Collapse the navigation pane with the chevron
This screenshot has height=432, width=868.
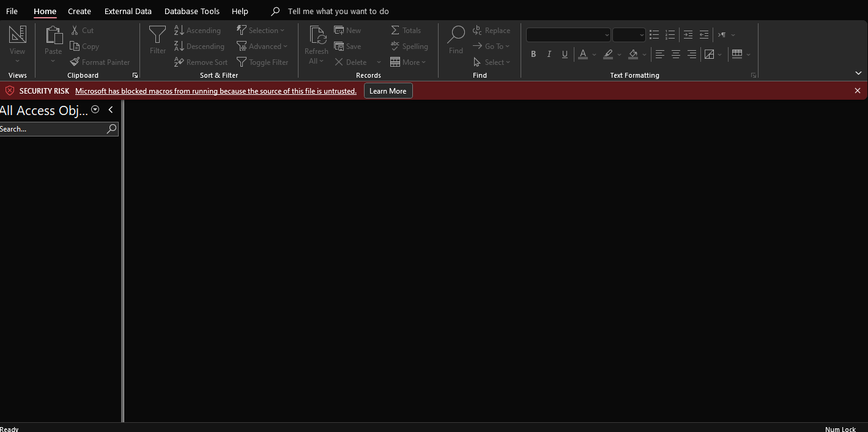coord(111,110)
